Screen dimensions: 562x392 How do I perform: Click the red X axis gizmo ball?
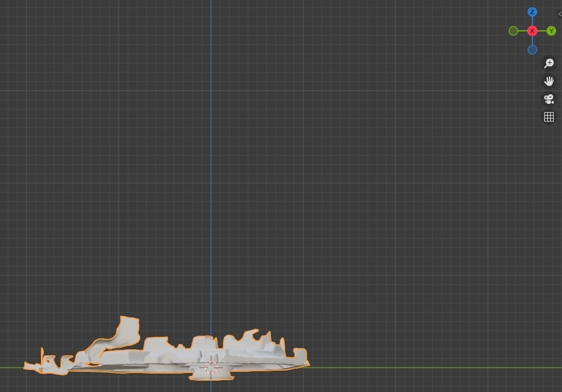click(532, 31)
